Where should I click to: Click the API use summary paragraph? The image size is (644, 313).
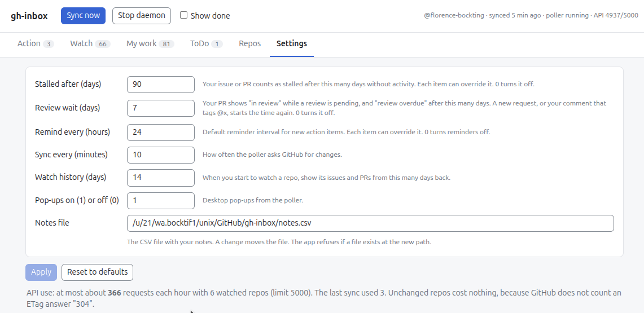coord(324,298)
